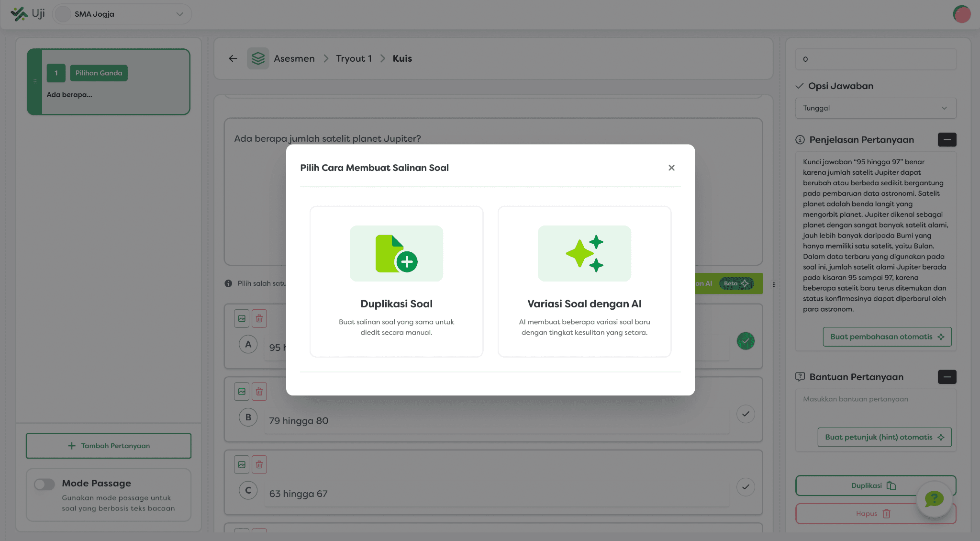The width and height of the screenshot is (980, 541).
Task: Collapse the Opsi Jawaban section
Action: [x=799, y=86]
